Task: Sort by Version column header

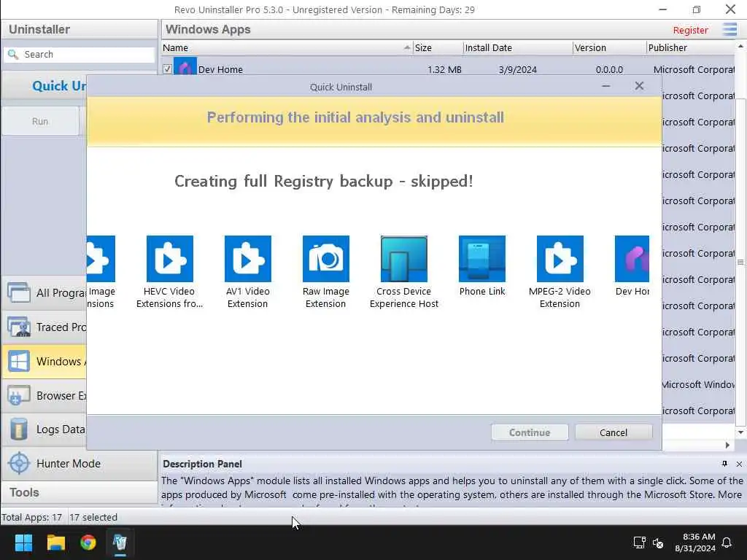Action: click(609, 47)
